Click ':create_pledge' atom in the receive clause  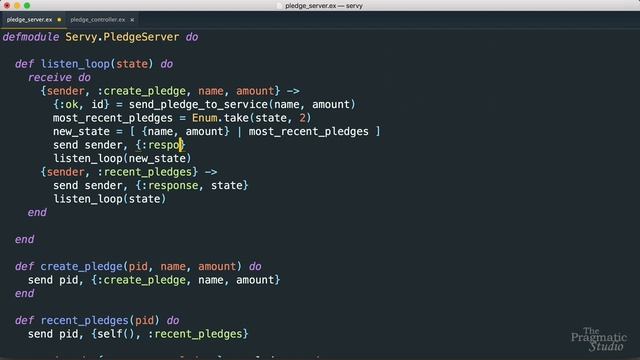point(141,91)
